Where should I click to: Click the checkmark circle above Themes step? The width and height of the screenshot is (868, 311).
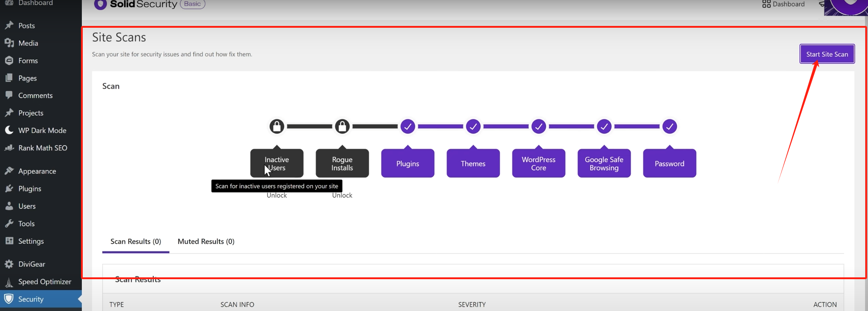pos(473,126)
